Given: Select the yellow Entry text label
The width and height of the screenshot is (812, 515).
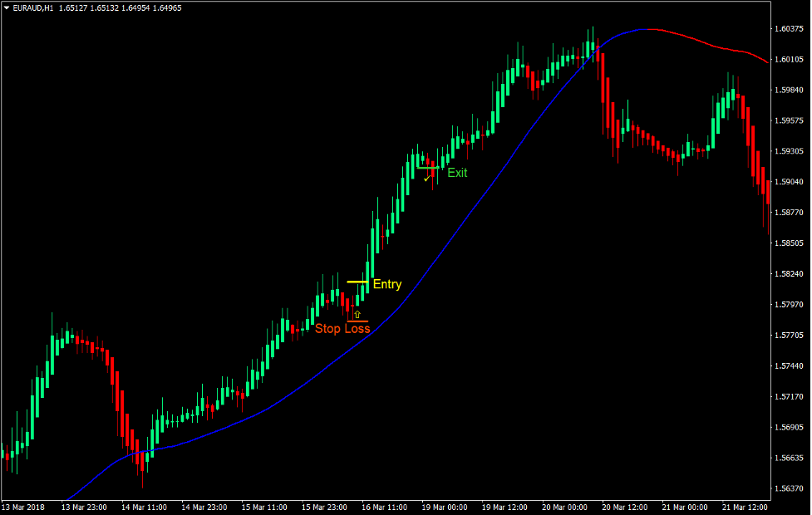Looking at the screenshot, I should coord(386,285).
